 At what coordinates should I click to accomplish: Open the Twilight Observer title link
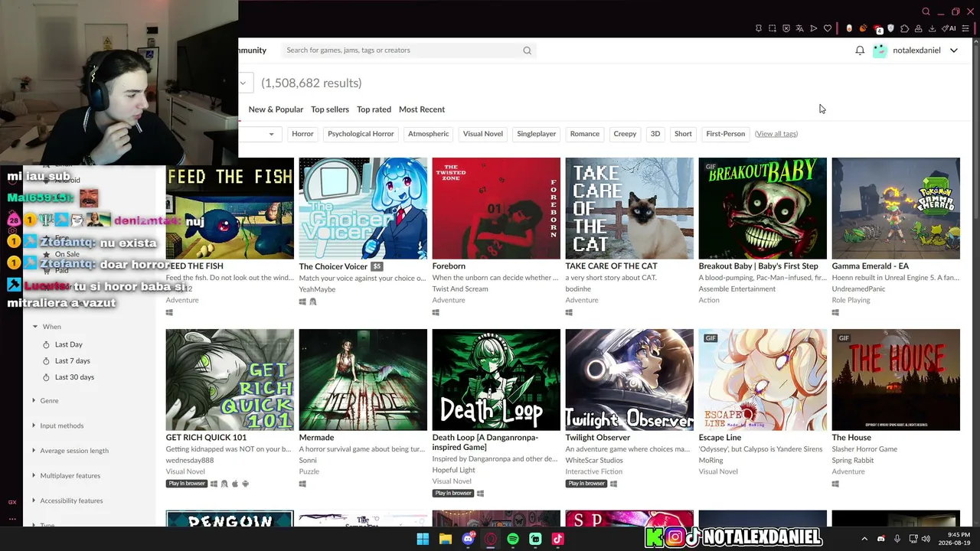click(597, 438)
